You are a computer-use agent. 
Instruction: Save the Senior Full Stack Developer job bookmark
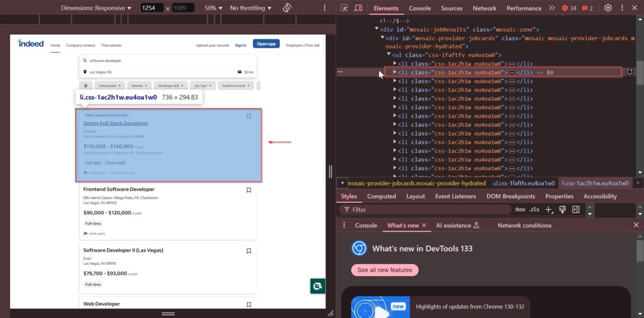[x=249, y=116]
